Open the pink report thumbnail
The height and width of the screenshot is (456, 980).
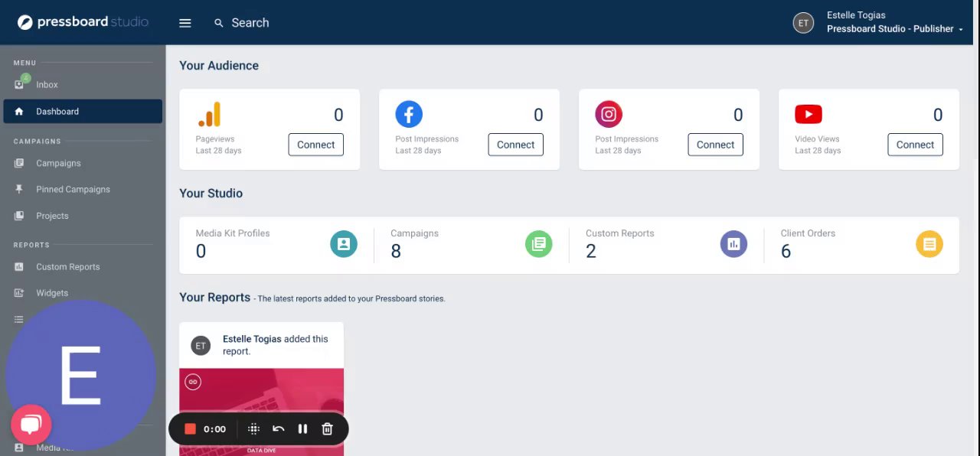[x=261, y=412]
